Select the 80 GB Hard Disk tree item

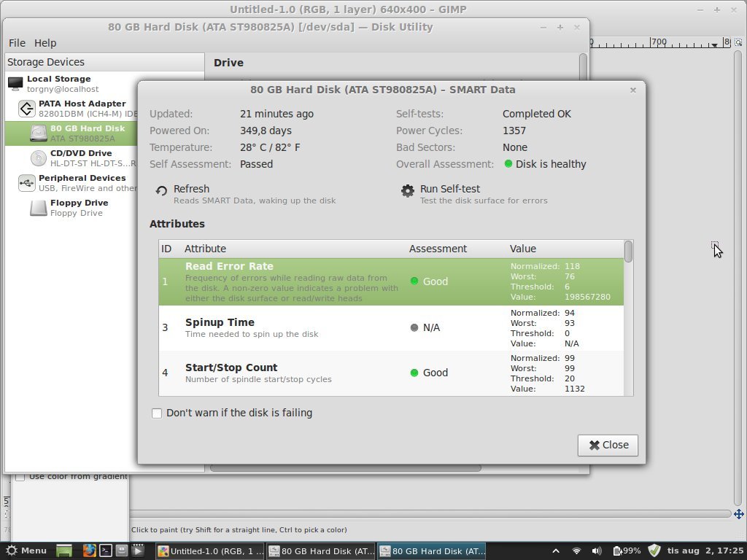pyautogui.click(x=71, y=133)
